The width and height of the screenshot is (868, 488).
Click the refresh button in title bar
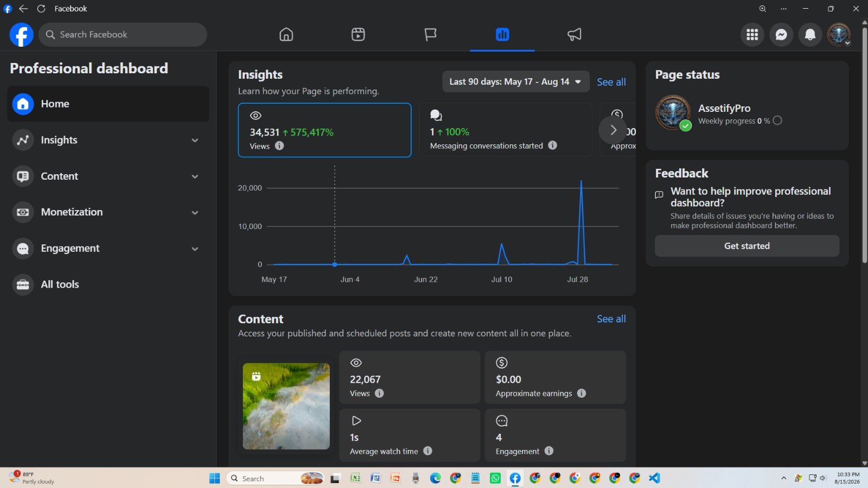click(x=41, y=9)
